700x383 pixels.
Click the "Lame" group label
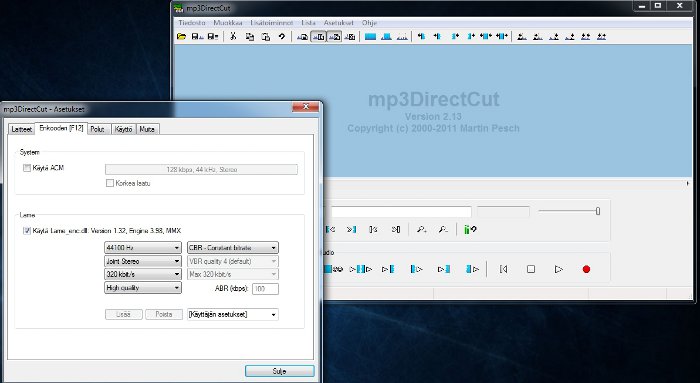[27, 215]
